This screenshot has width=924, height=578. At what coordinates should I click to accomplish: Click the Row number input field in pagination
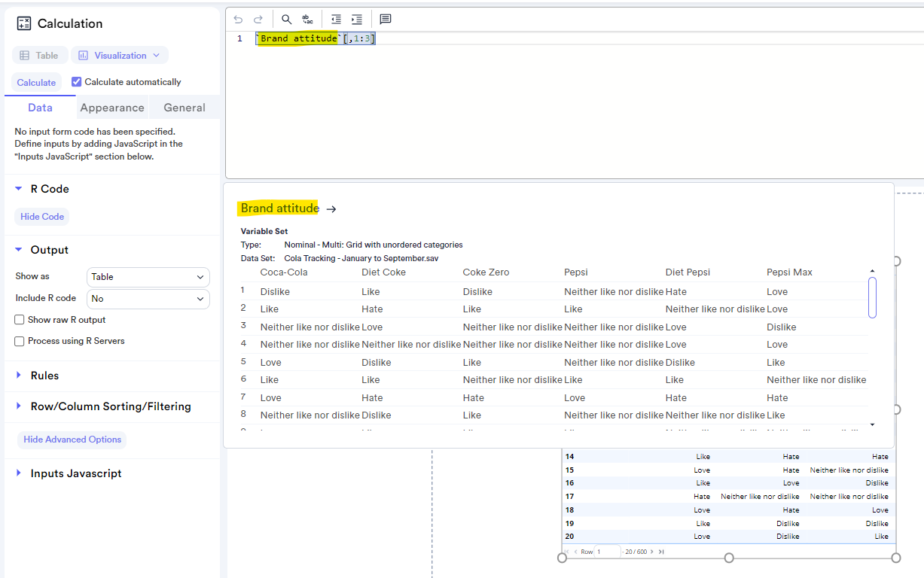tap(608, 551)
